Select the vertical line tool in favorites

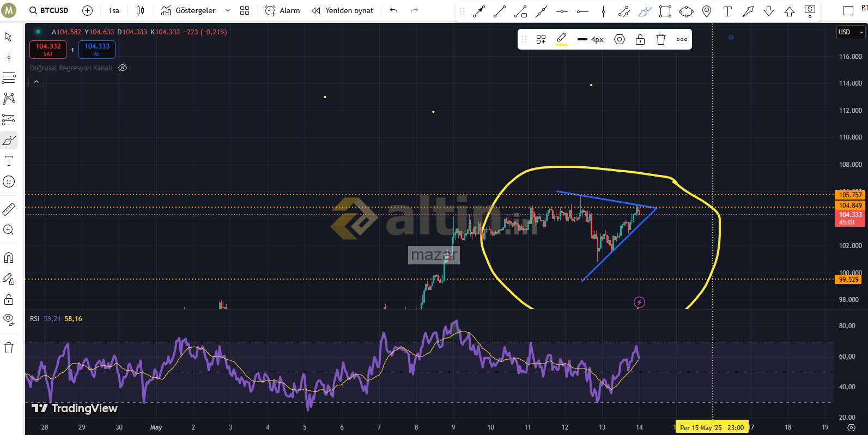click(x=603, y=11)
